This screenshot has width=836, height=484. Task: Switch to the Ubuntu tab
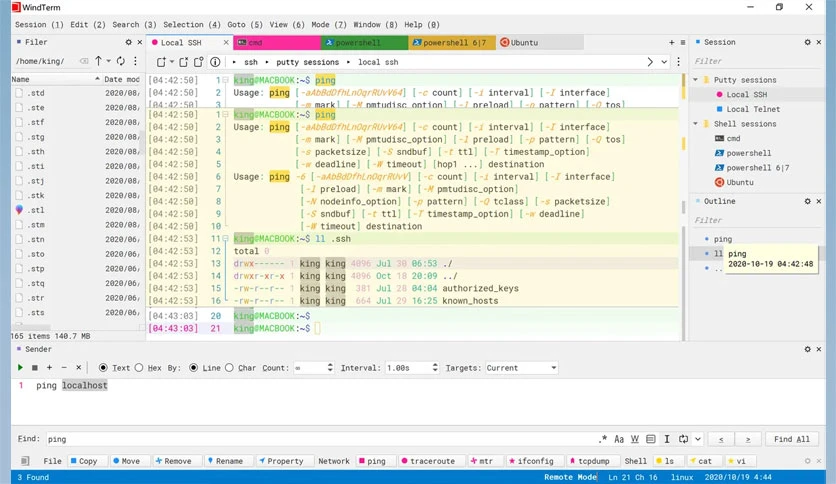coord(539,42)
